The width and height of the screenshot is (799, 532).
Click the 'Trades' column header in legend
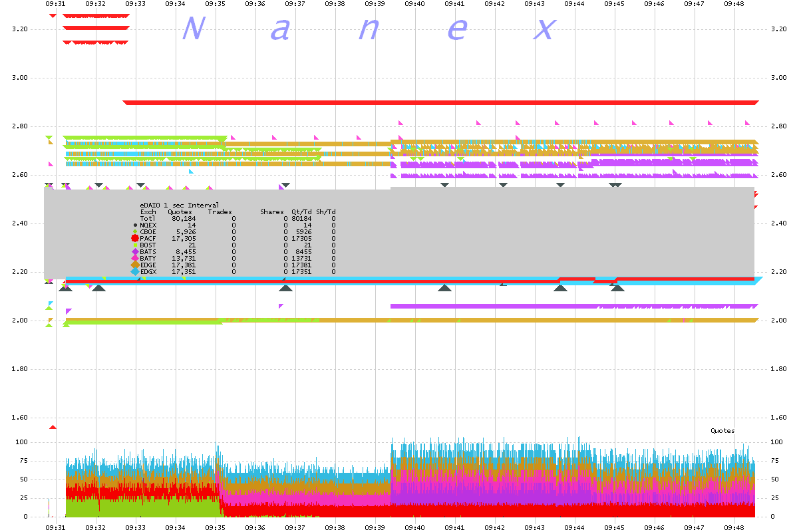click(x=220, y=211)
